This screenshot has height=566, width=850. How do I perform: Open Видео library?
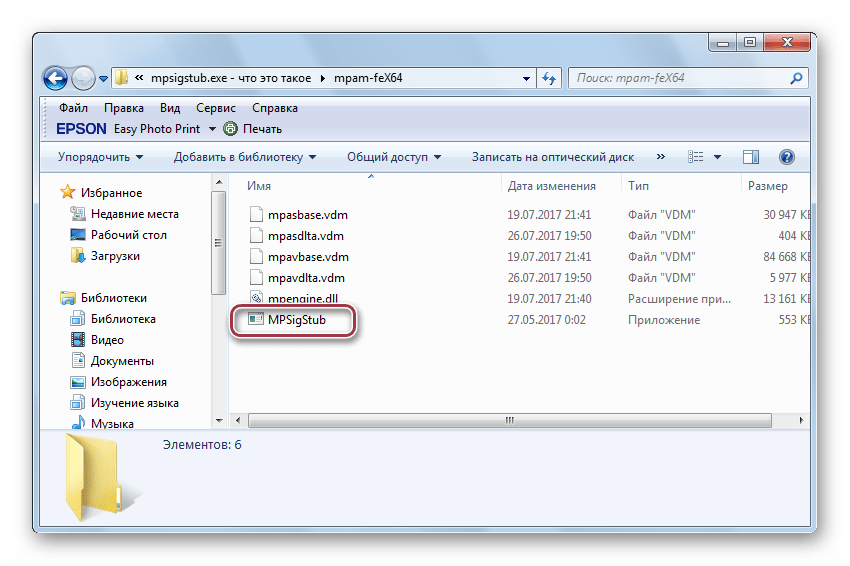tap(107, 340)
